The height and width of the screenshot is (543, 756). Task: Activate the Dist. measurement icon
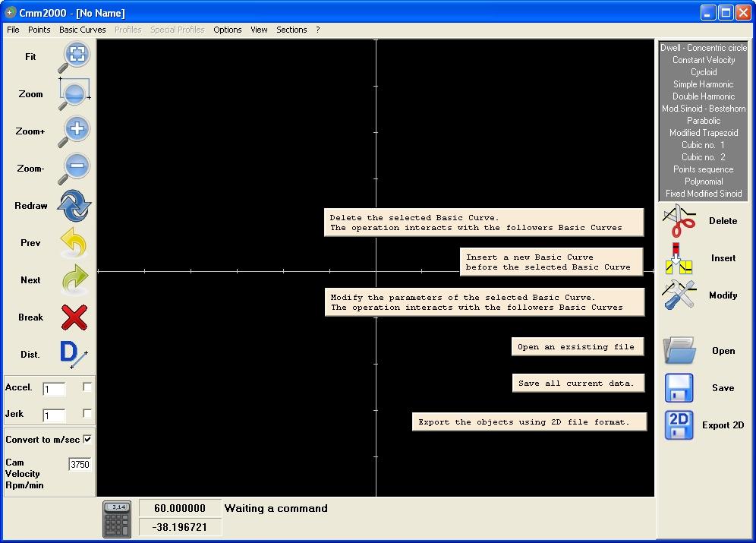[74, 355]
